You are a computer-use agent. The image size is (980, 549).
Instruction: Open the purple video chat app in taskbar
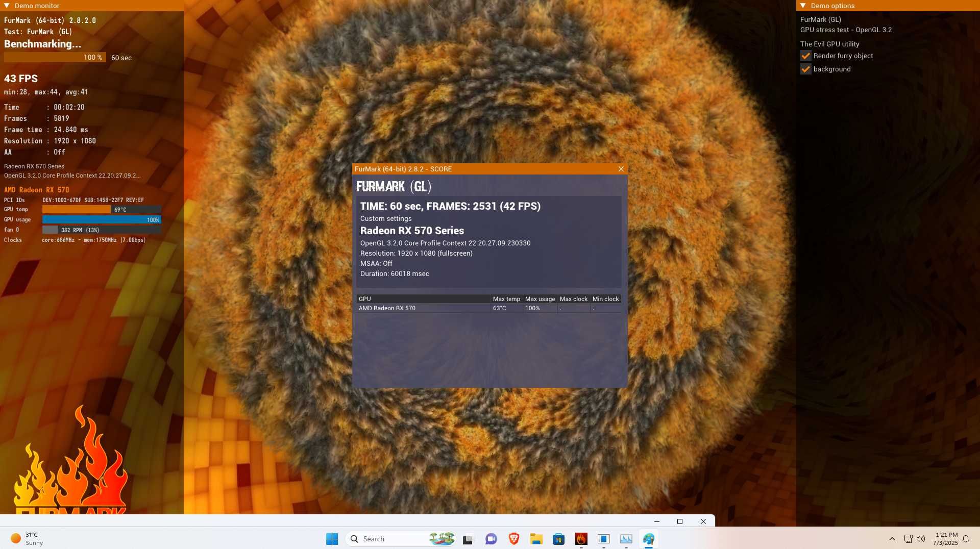coord(491,539)
